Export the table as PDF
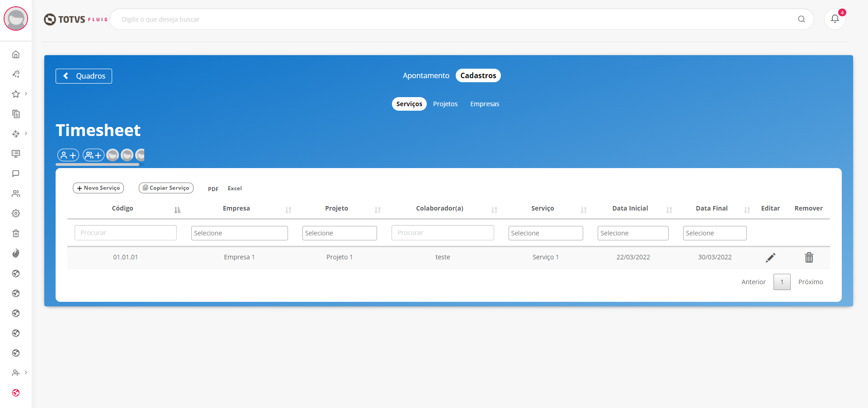The width and height of the screenshot is (868, 408). pos(213,189)
